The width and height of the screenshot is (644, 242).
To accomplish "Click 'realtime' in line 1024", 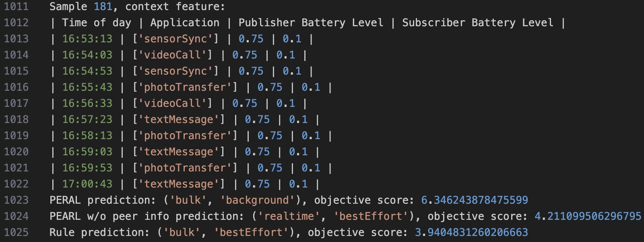I will pyautogui.click(x=289, y=216).
